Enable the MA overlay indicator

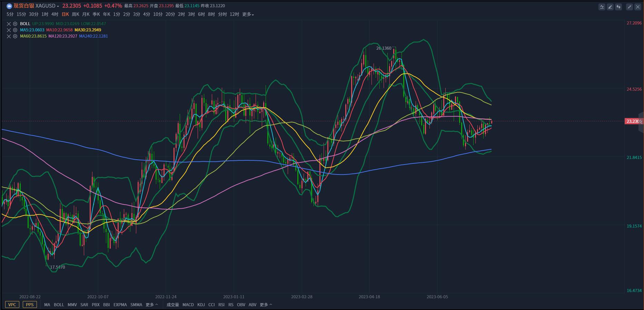point(47,305)
